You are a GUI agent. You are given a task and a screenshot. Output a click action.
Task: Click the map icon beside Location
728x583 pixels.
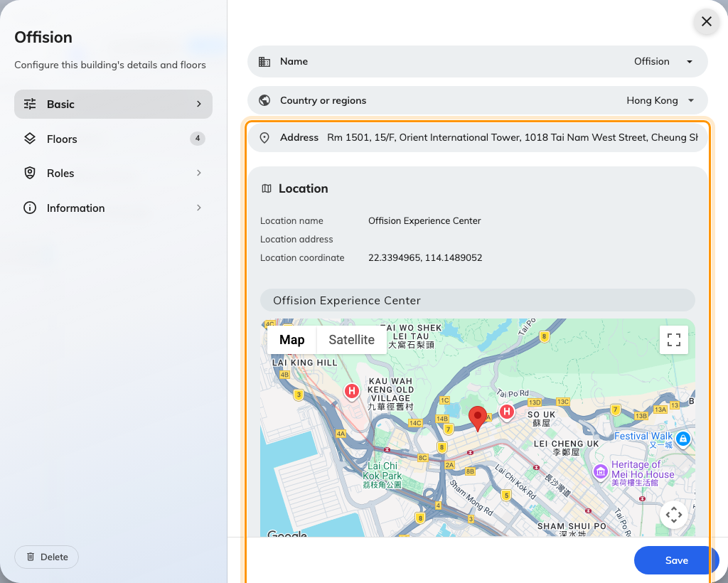(267, 188)
